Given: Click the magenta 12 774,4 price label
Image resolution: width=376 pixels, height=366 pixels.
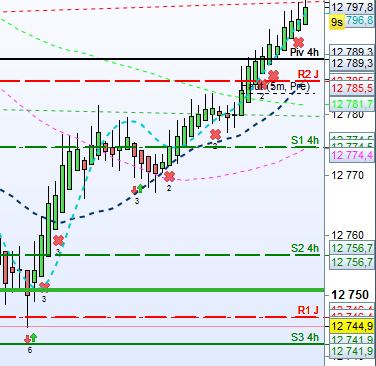Looking at the screenshot, I should [x=352, y=155].
